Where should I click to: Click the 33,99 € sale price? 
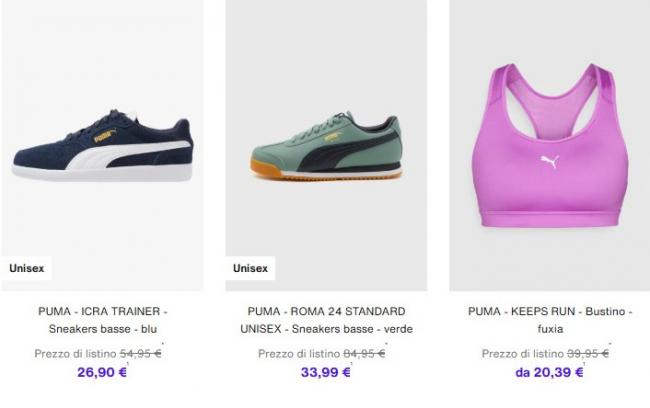click(x=326, y=372)
